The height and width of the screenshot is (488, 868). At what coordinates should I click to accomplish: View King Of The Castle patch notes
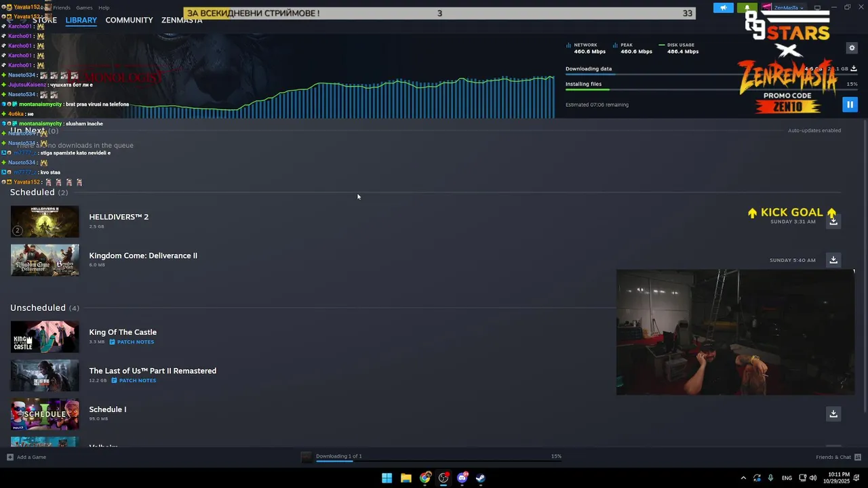(x=132, y=342)
